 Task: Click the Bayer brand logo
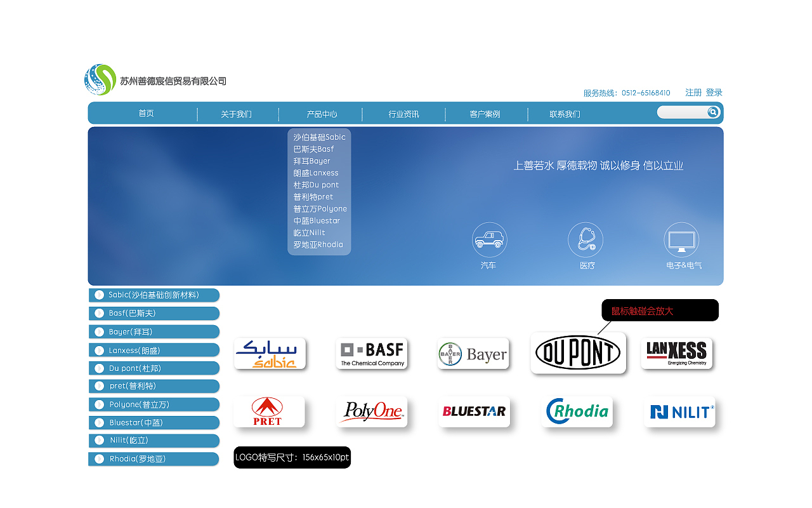pyautogui.click(x=473, y=354)
